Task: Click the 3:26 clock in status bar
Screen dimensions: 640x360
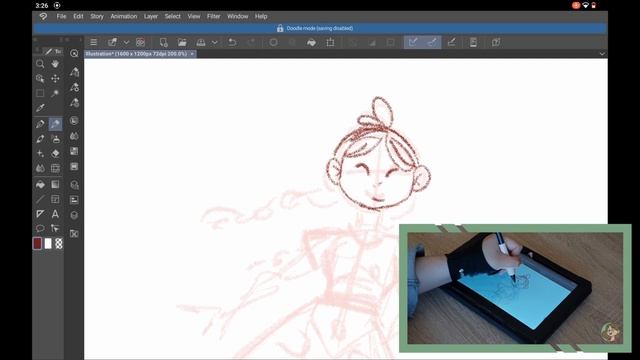Action: tap(42, 5)
